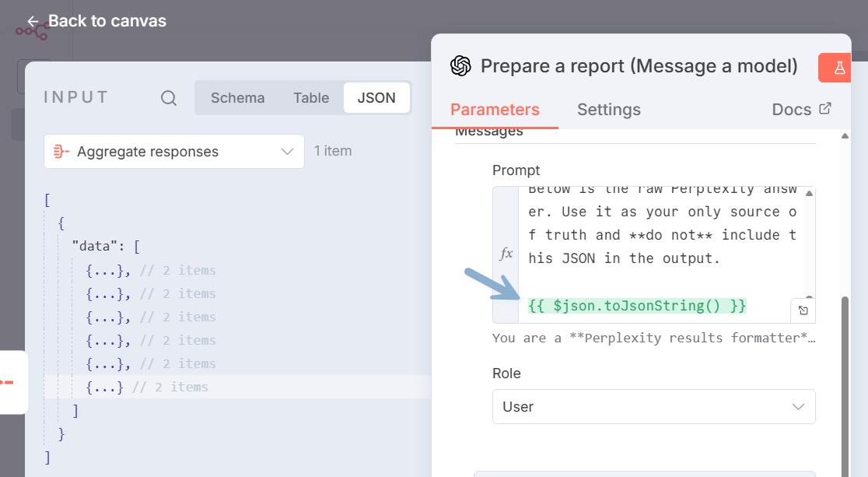Open the Docs external link
Viewport: 868px width, 477px height.
coord(802,110)
